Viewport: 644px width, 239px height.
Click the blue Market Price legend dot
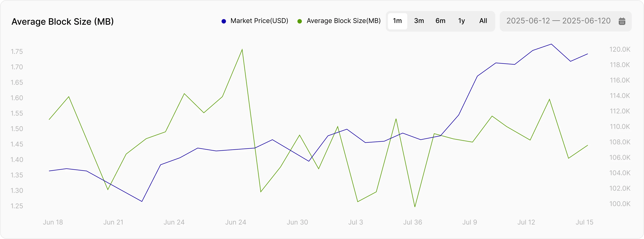(224, 21)
